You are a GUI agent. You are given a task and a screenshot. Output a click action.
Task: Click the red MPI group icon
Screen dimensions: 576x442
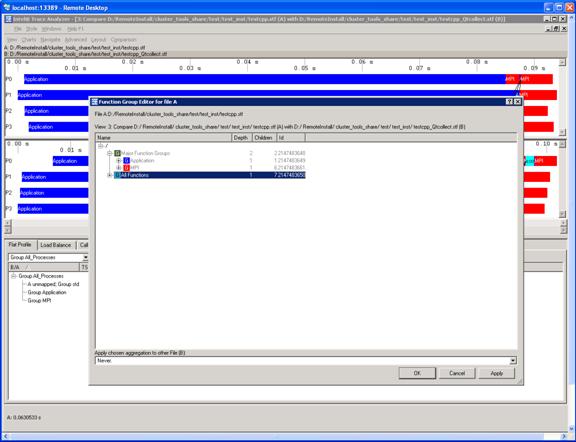126,168
